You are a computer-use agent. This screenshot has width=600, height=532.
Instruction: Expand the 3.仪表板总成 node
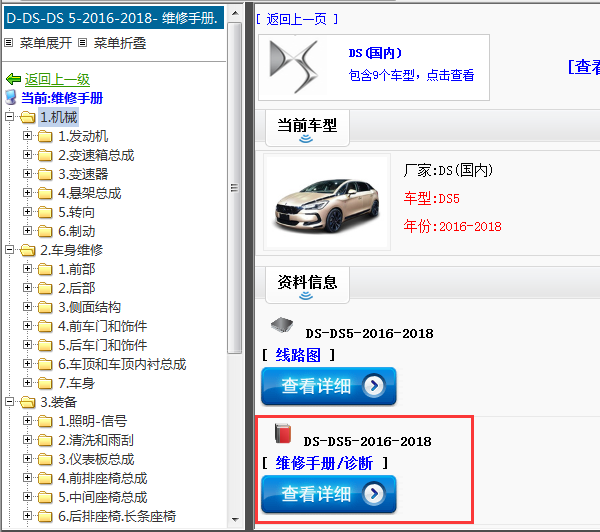point(27,459)
